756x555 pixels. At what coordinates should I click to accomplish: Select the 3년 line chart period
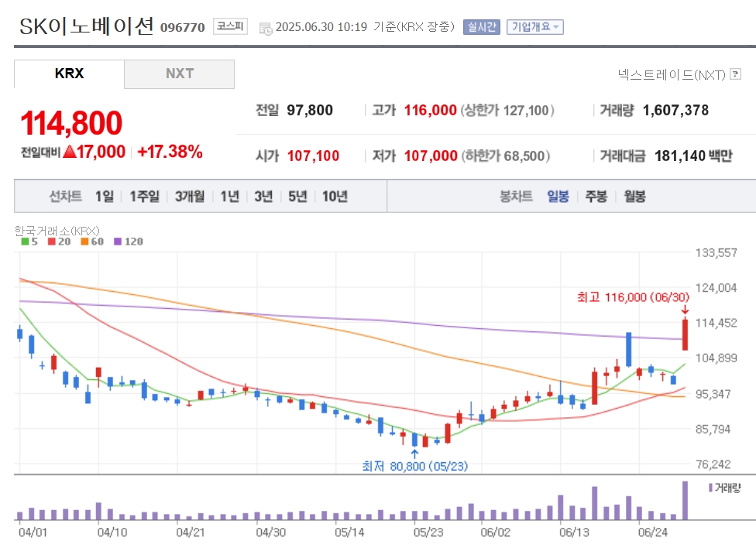263,196
